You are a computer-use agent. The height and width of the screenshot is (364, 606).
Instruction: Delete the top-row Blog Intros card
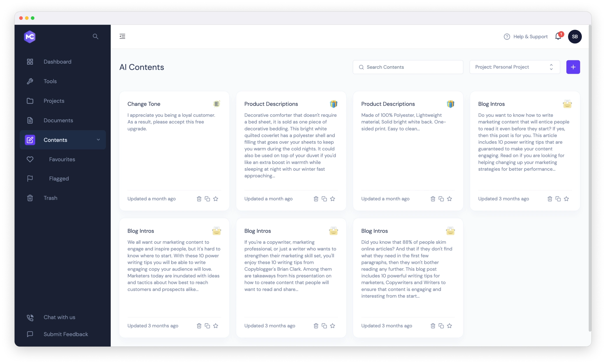pyautogui.click(x=550, y=199)
